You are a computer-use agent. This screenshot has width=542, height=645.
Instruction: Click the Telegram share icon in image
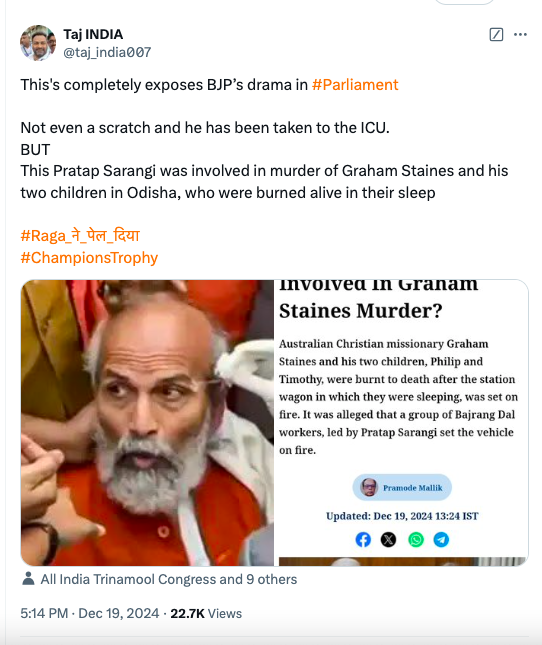coord(441,539)
